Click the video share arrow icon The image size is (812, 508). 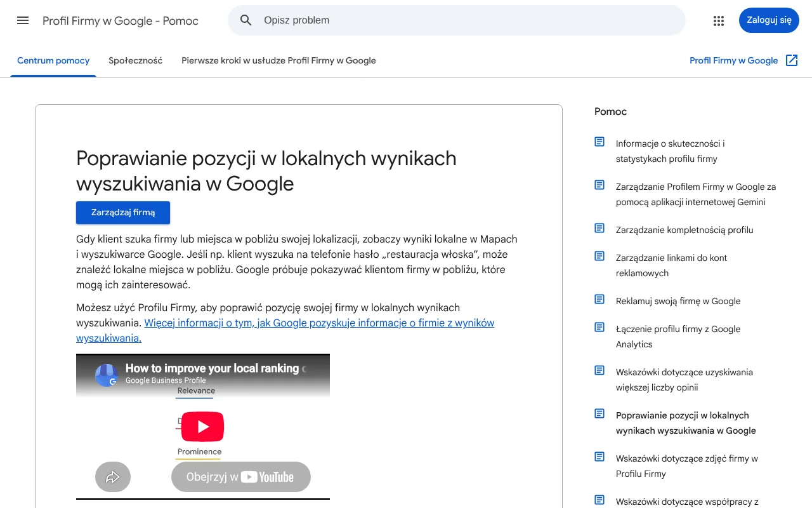113,477
